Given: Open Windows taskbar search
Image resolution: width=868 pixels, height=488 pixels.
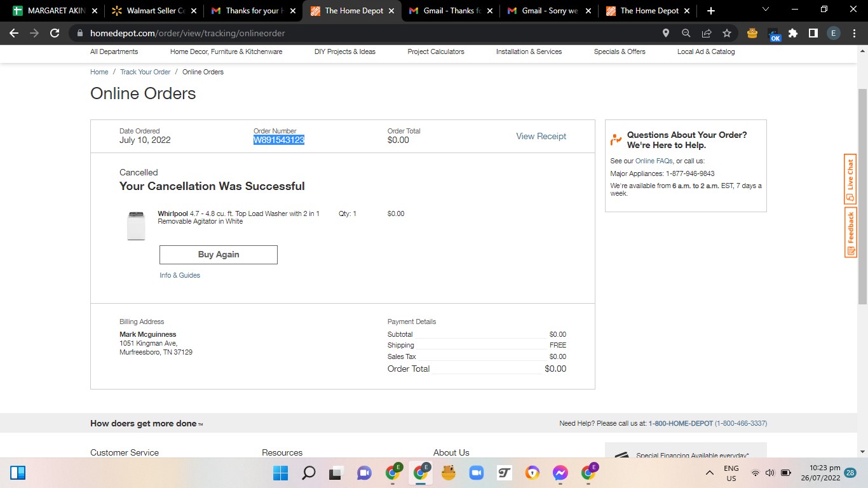Looking at the screenshot, I should tap(308, 473).
